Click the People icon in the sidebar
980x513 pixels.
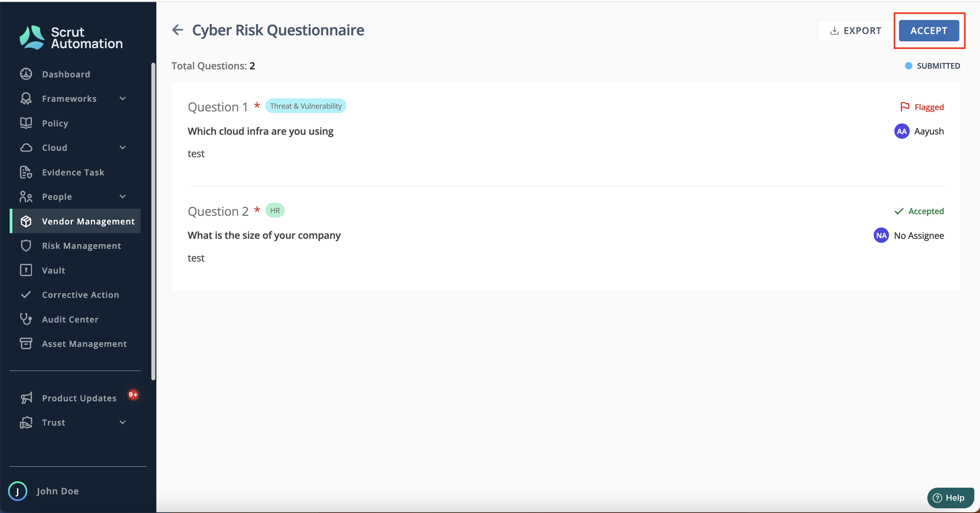click(x=26, y=197)
